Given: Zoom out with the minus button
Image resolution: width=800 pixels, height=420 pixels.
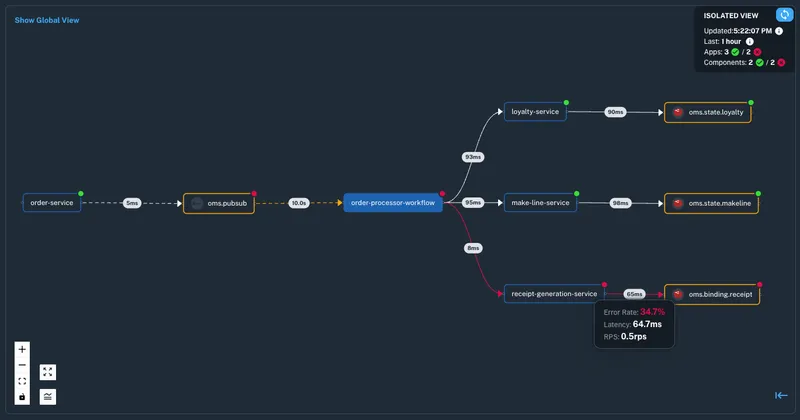Looking at the screenshot, I should pos(22,365).
